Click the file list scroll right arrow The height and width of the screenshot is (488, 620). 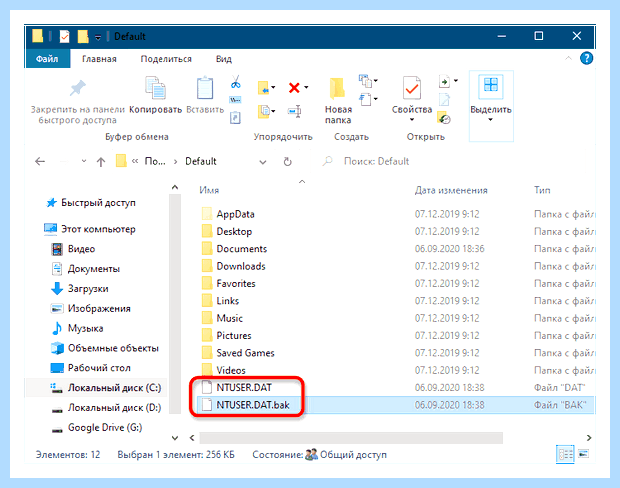point(589,438)
